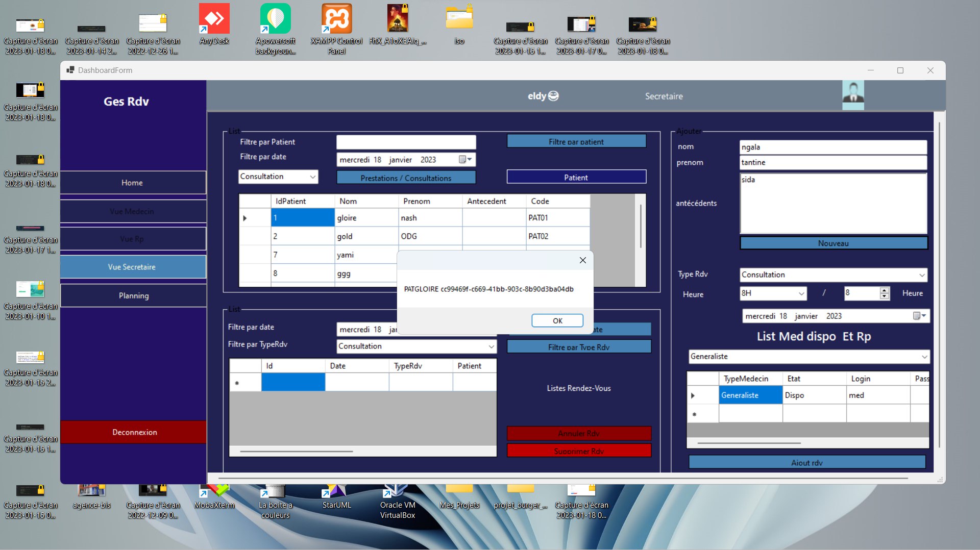980x550 pixels.
Task: Close the PATGLOIRE message dialog with X
Action: coord(582,260)
